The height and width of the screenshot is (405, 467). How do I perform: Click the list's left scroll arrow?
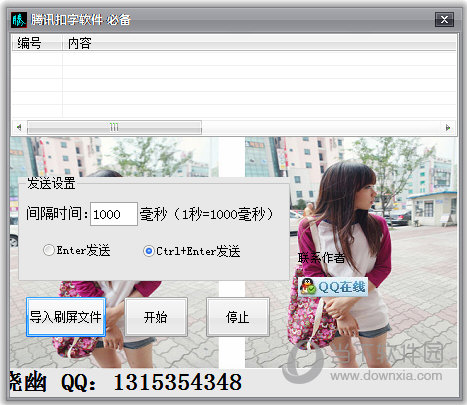(x=19, y=127)
